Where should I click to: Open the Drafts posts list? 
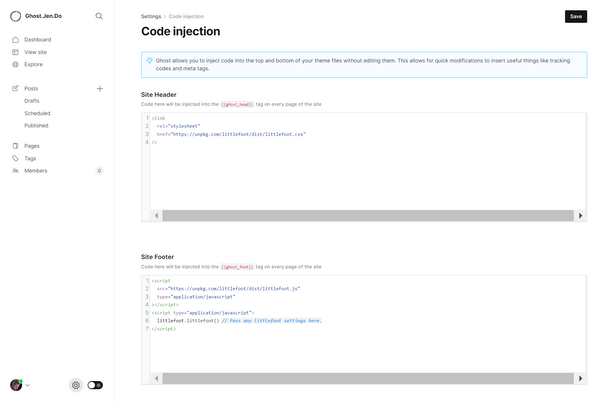point(32,101)
